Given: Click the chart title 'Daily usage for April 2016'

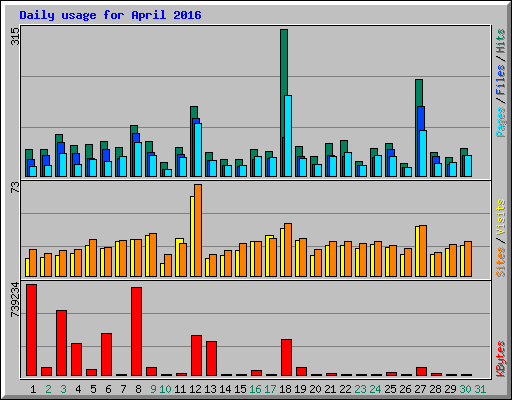Looking at the screenshot, I should pyautogui.click(x=110, y=15).
